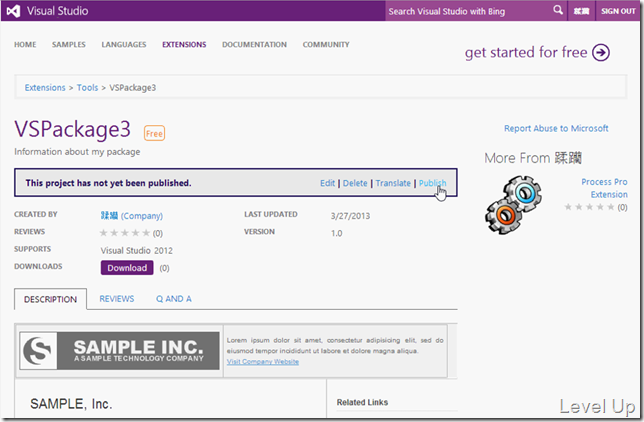Click the Edit project link
The height and width of the screenshot is (422, 644).
pos(327,183)
